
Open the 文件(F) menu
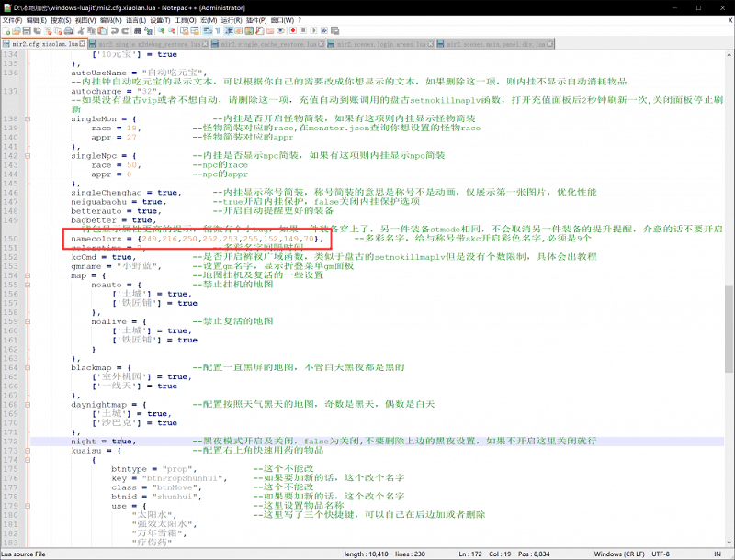[12, 19]
